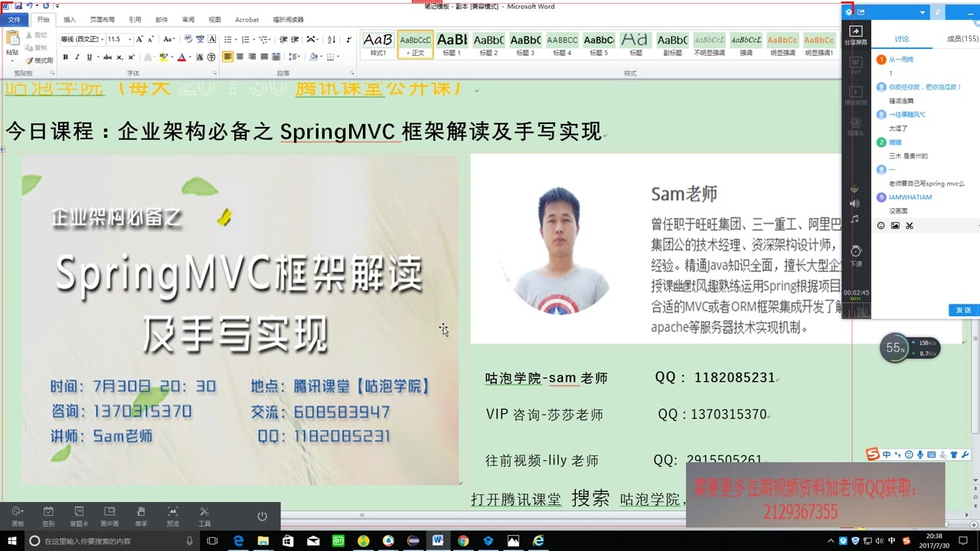This screenshot has height=551, width=980.
Task: Switch to the Page Layout (页面布局) tab
Action: [103, 20]
